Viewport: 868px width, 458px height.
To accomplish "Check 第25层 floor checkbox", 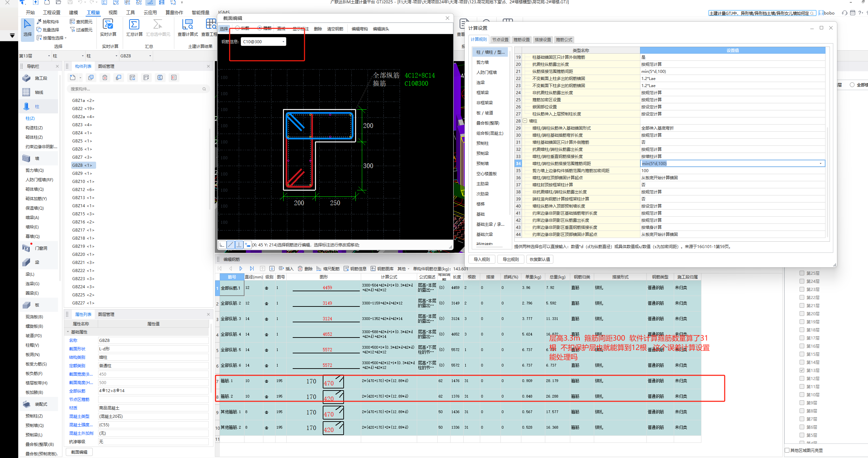I will (x=802, y=273).
